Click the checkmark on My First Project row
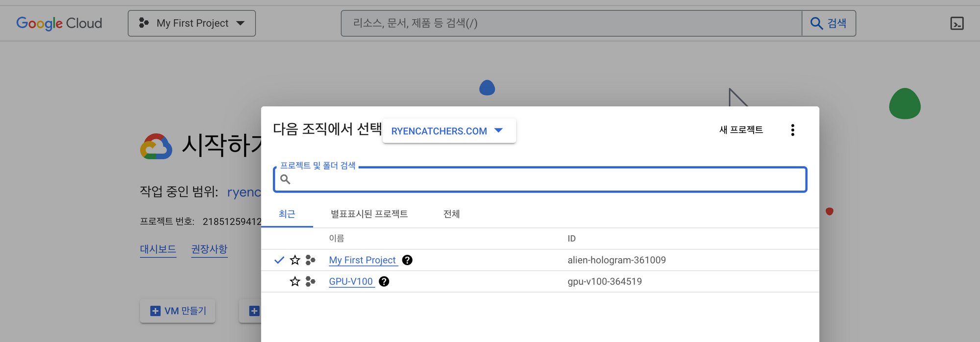Screen dimensions: 980x342 [x=279, y=260]
